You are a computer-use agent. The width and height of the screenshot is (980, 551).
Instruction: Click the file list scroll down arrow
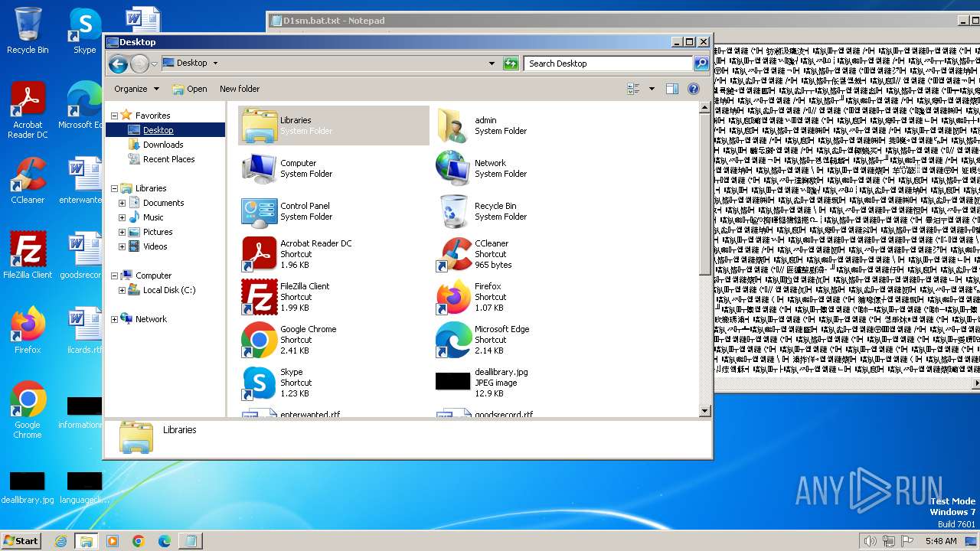705,411
